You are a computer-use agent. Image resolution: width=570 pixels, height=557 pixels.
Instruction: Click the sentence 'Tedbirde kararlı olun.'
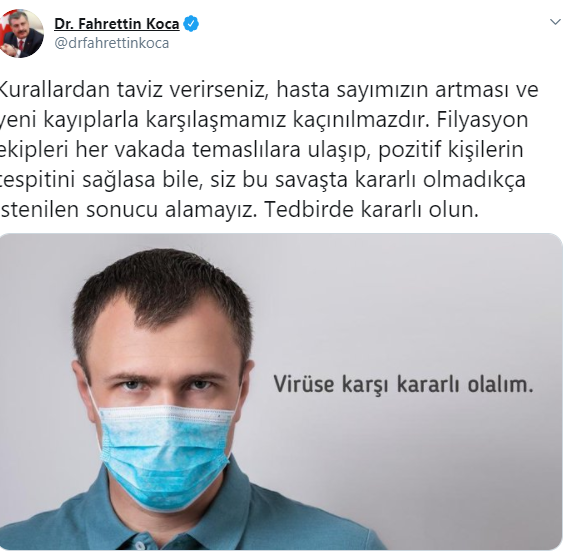371,209
